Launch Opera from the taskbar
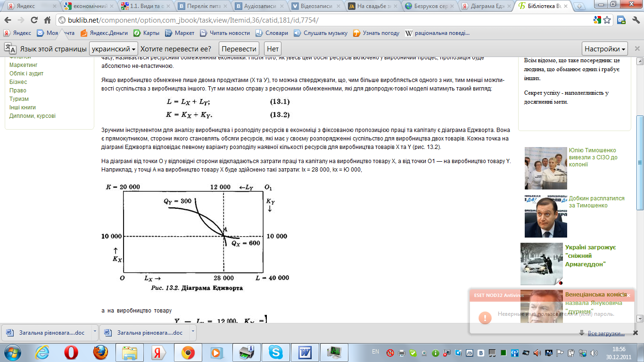644x362 pixels. 72,352
